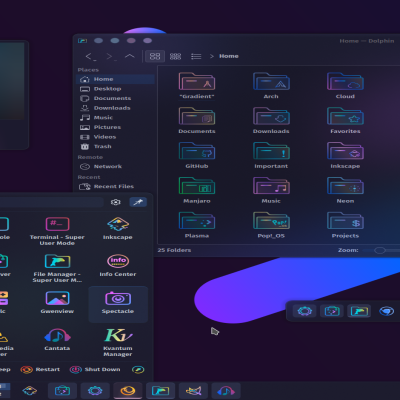Go forward in Dolphin navigation
Screen dimensions: 400x400
pos(110,56)
